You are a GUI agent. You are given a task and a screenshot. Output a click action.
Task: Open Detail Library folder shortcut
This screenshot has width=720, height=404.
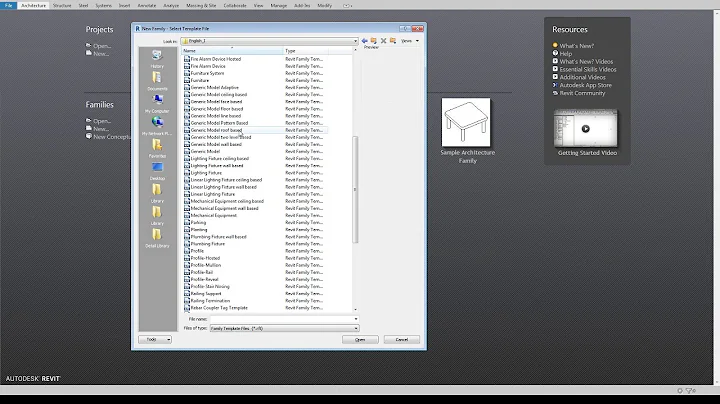(157, 238)
